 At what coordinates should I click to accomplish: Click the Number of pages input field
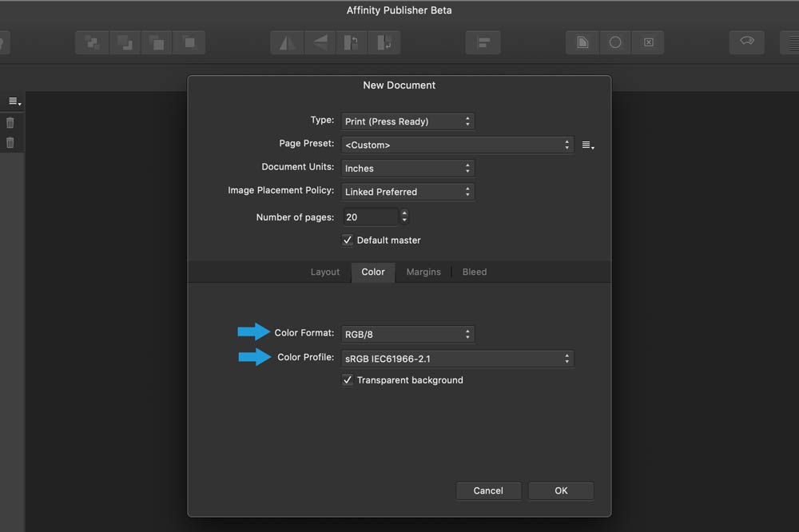tap(370, 217)
